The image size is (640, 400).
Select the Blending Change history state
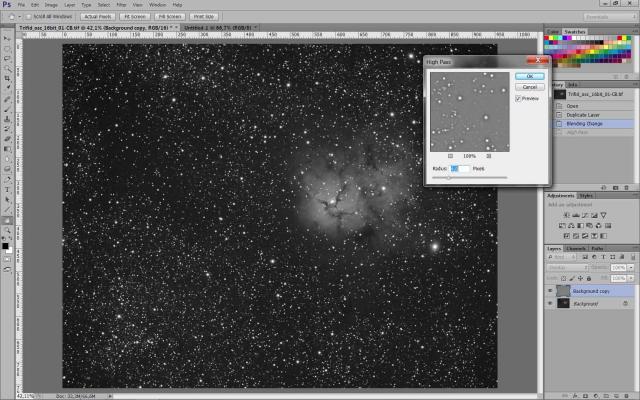point(581,124)
